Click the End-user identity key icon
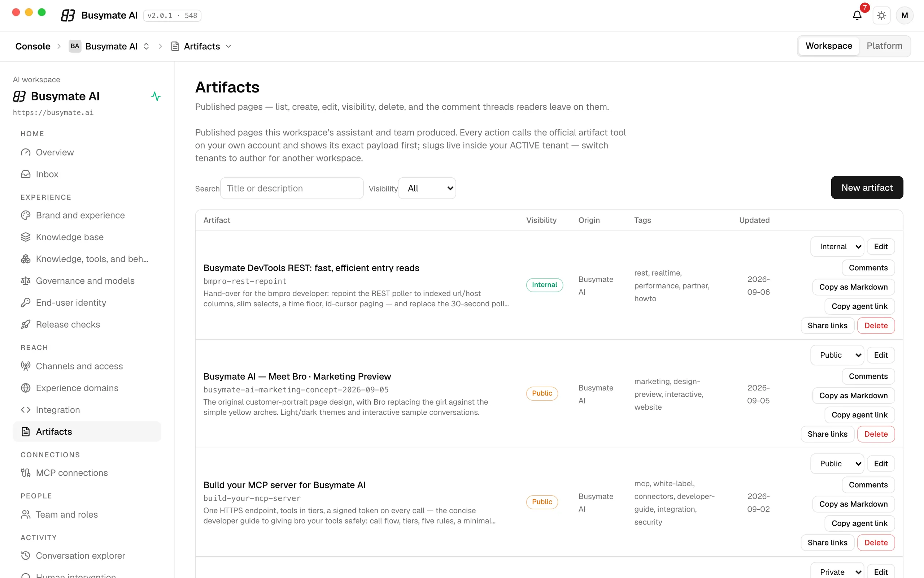Image resolution: width=924 pixels, height=578 pixels. (x=26, y=302)
